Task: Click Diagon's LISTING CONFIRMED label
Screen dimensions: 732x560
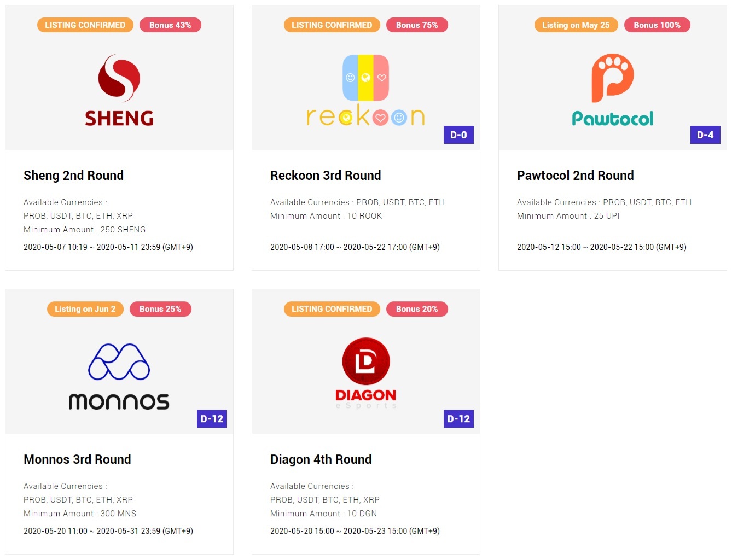Action: [x=332, y=309]
